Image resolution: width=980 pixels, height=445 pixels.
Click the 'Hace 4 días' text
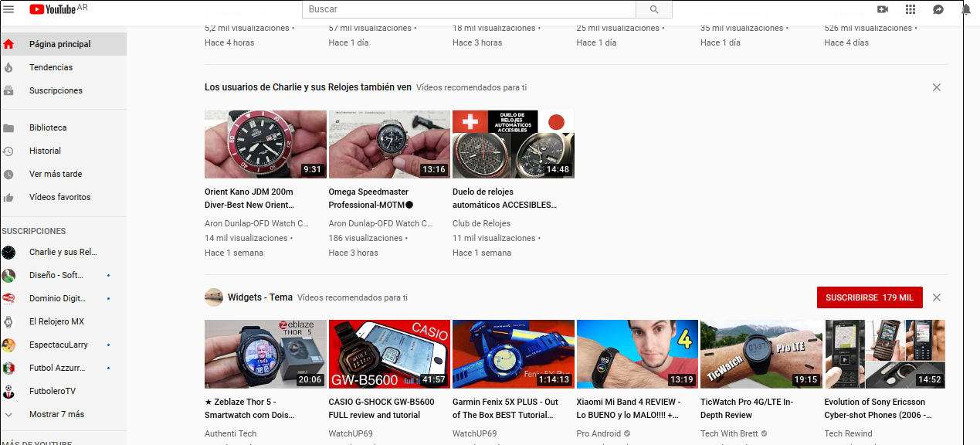pyautogui.click(x=846, y=42)
